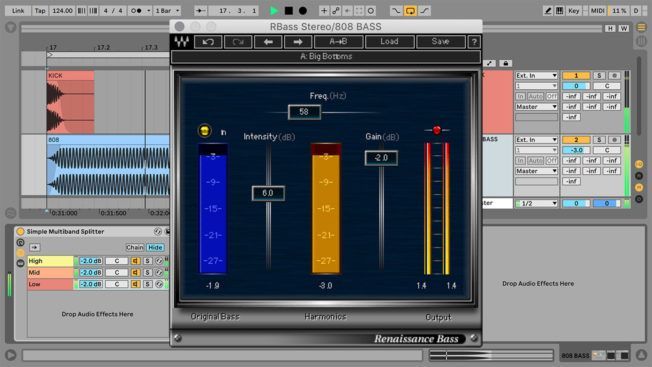Toggle rack macro controls show icon
This screenshot has height=367, width=652.
[x=20, y=242]
